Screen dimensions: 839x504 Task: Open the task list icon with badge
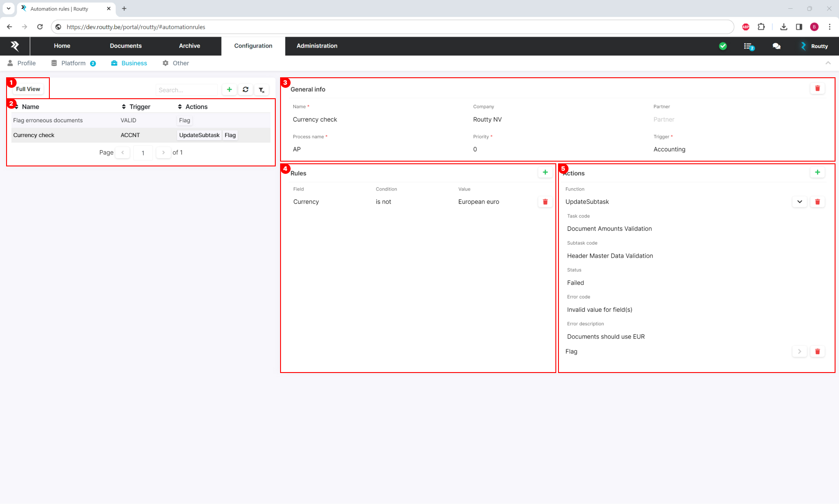[x=749, y=46]
